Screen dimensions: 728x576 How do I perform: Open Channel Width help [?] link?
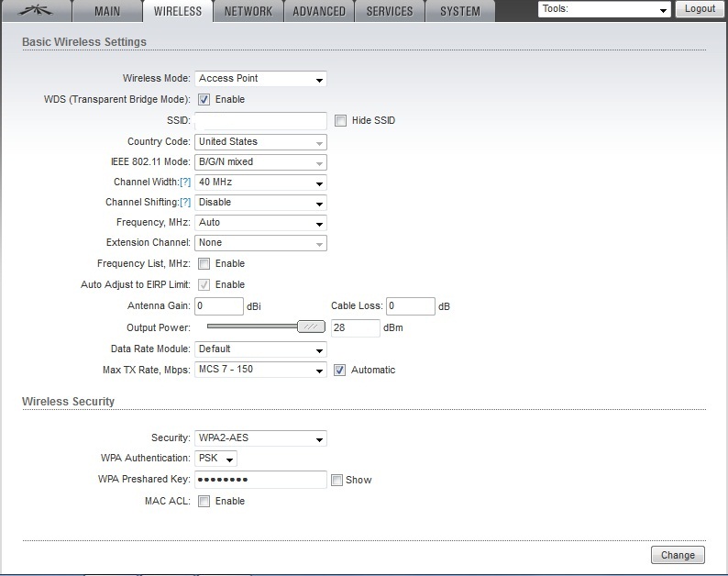pos(185,183)
